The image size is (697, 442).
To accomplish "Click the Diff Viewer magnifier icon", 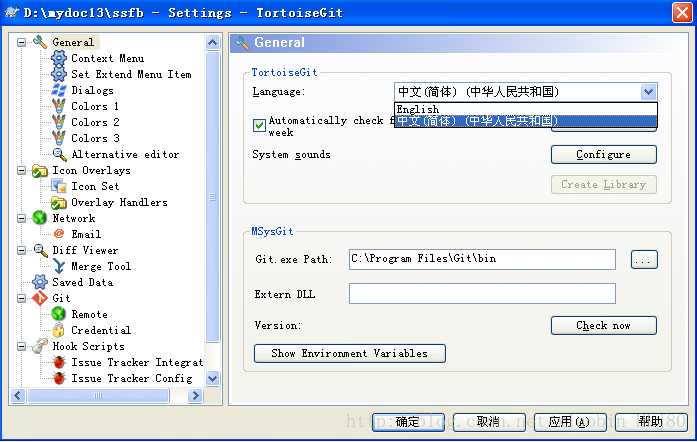I will 40,250.
